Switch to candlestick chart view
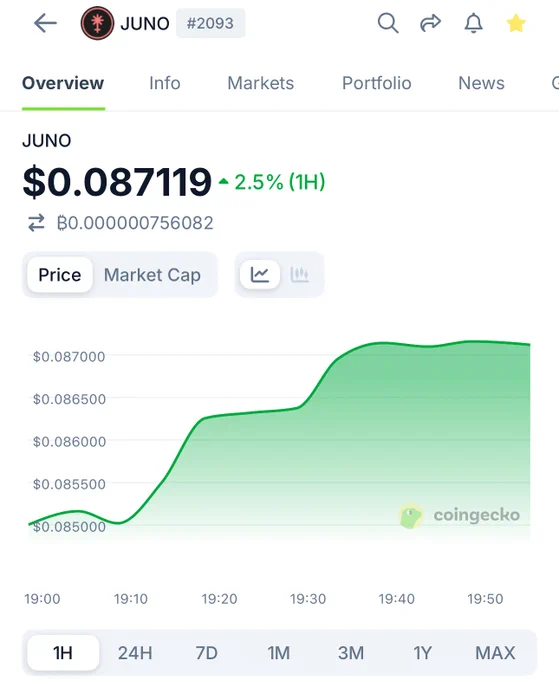This screenshot has width=559, height=680. pos(300,275)
